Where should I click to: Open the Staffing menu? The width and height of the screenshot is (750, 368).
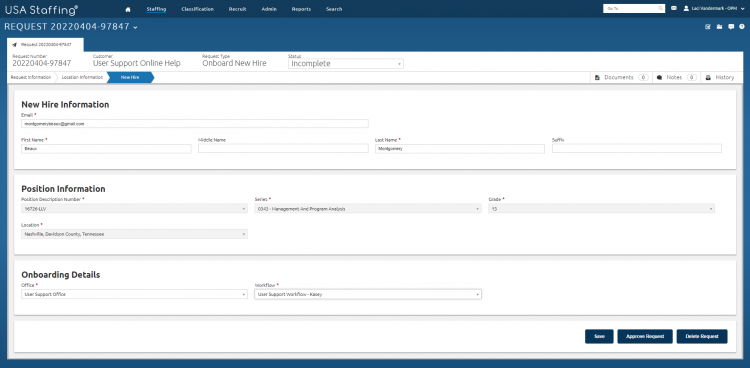pos(156,9)
